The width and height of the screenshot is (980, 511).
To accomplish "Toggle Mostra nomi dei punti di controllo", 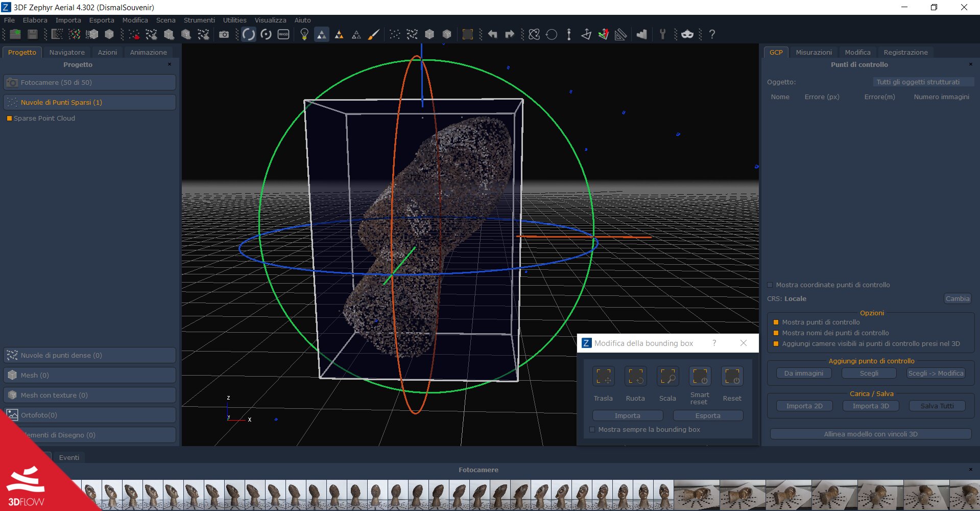I will point(776,333).
